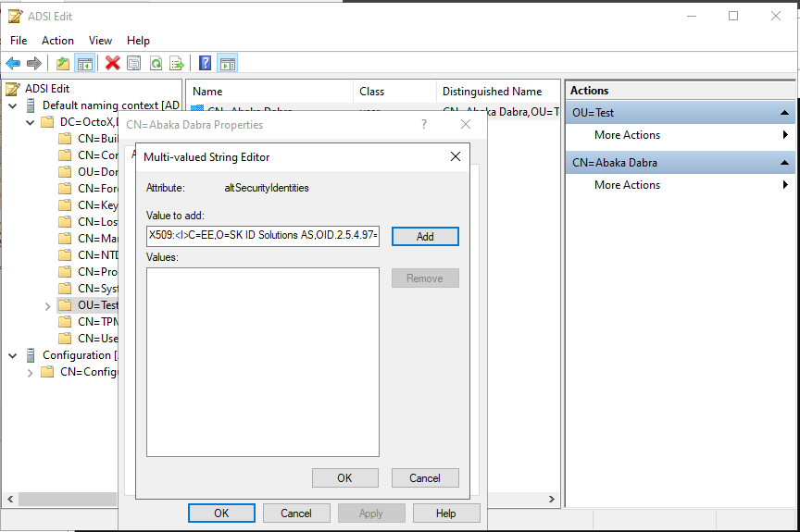Click the ADSI Edit title bar app icon
The height and width of the screenshot is (532, 800).
tap(16, 17)
